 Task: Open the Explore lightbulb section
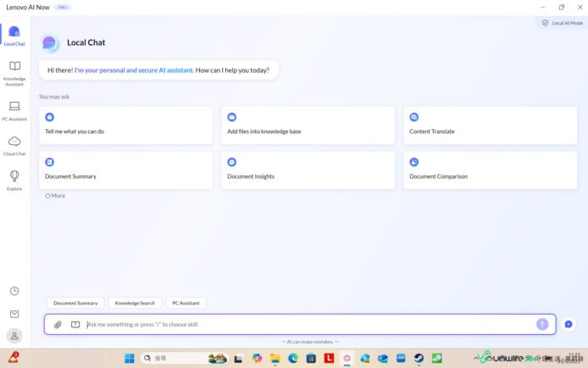(14, 181)
